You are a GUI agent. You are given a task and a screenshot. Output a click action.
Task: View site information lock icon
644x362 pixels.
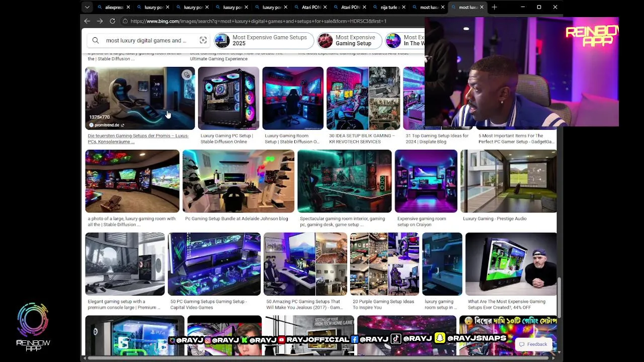click(125, 21)
